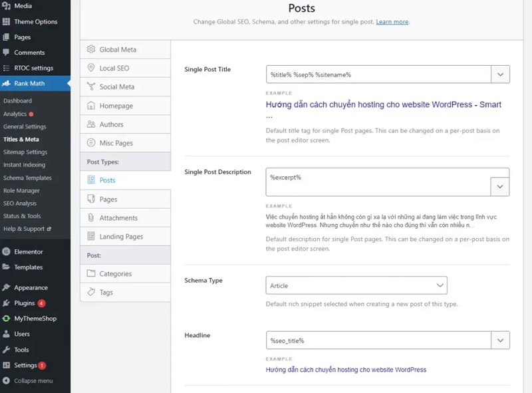Viewport: 532px width, 393px height.
Task: Click the Social Meta share icon
Action: click(x=91, y=87)
